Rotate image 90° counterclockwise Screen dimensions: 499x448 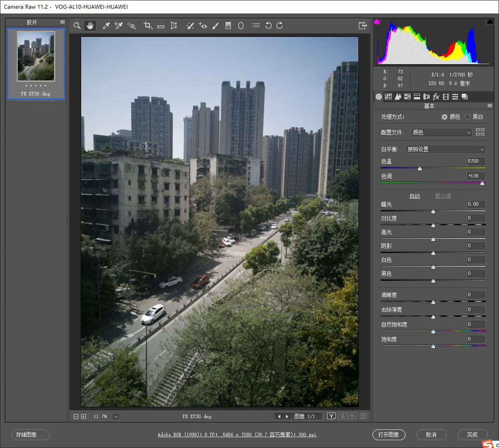[268, 26]
